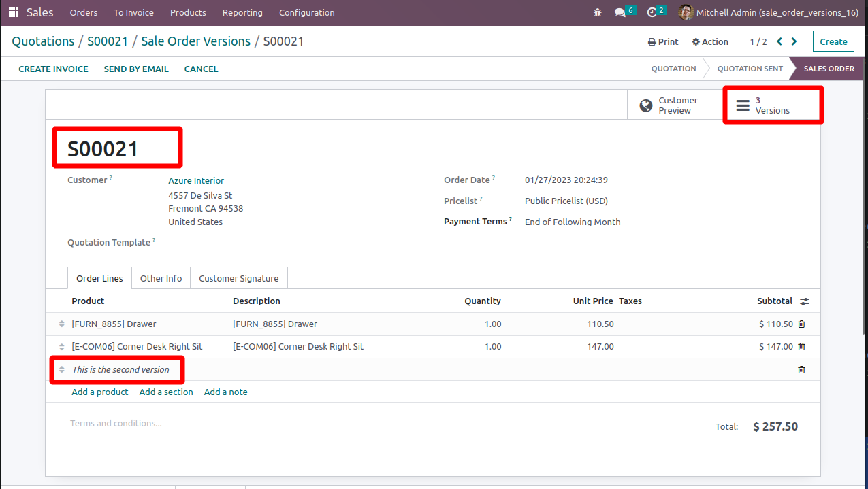Click Add a note link

pos(226,392)
